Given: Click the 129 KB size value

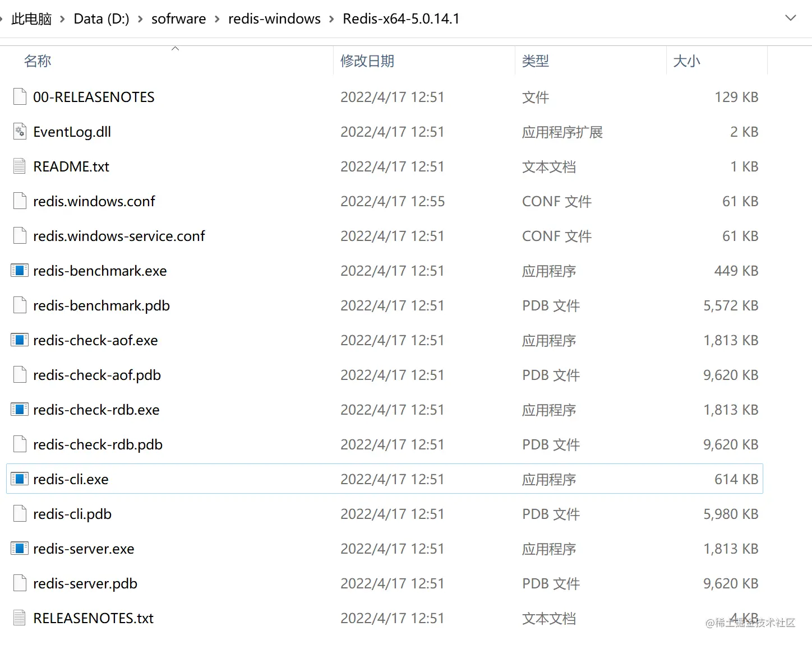Looking at the screenshot, I should [736, 97].
